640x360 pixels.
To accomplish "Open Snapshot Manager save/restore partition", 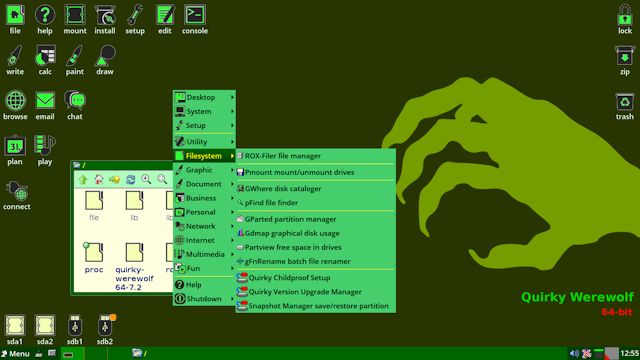I will pos(315,306).
